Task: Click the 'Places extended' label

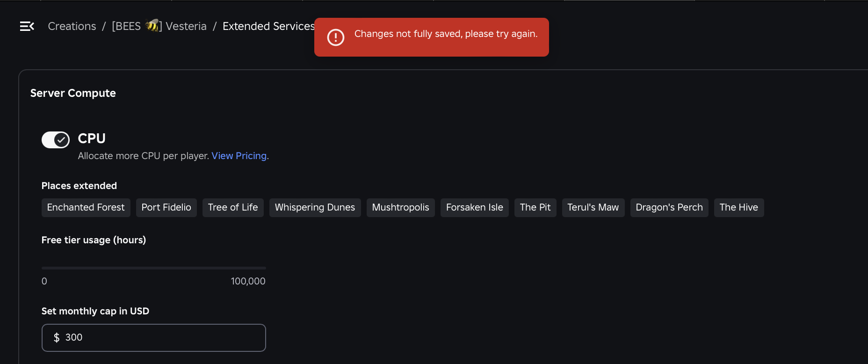Action: [x=79, y=186]
